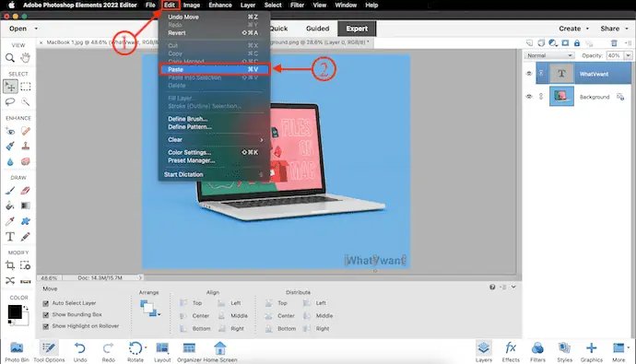
Task: Open the Opacity slider dropdown arrow
Action: [629, 55]
